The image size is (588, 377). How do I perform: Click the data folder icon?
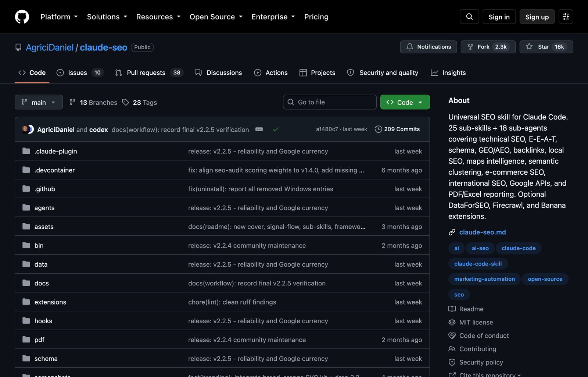click(x=26, y=264)
